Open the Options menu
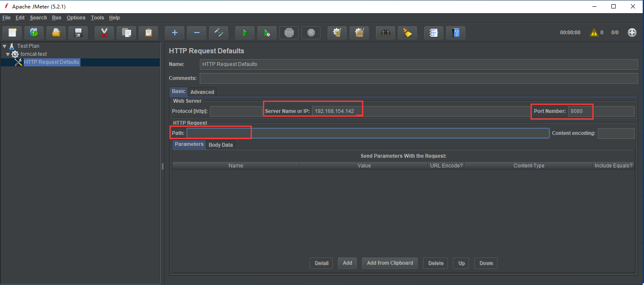 (x=76, y=18)
